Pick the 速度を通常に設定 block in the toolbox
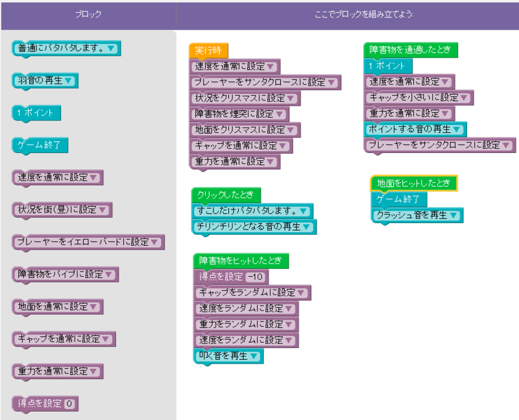 [58, 178]
